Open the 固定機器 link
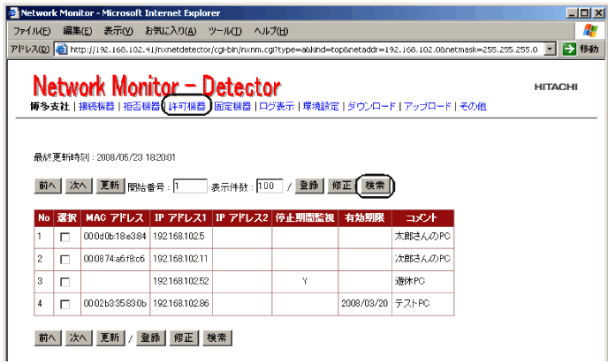The width and height of the screenshot is (608, 364). (232, 106)
